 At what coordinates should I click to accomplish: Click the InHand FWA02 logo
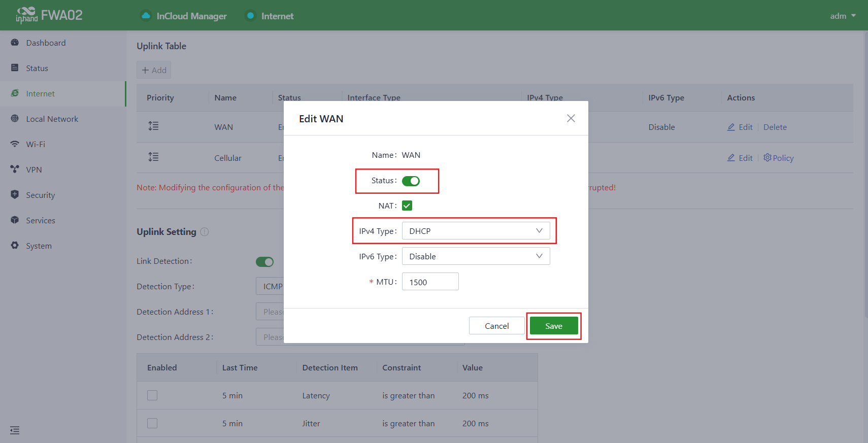coord(49,15)
